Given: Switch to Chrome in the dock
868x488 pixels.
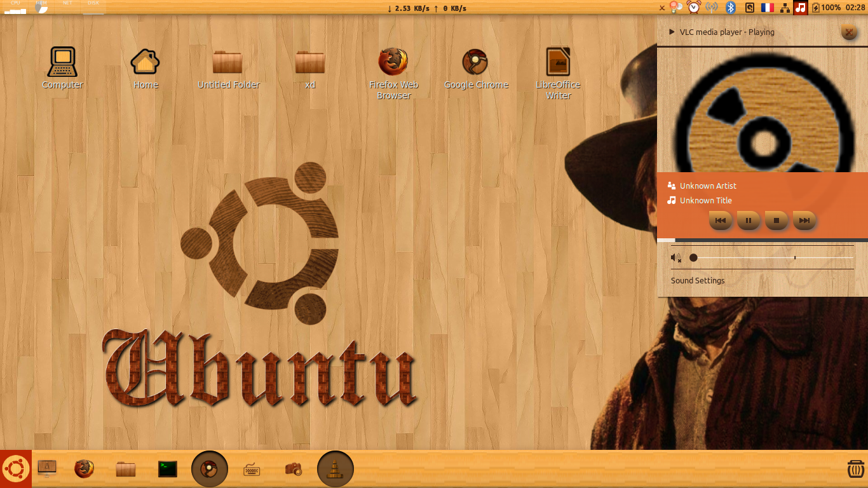Looking at the screenshot, I should pos(210,469).
